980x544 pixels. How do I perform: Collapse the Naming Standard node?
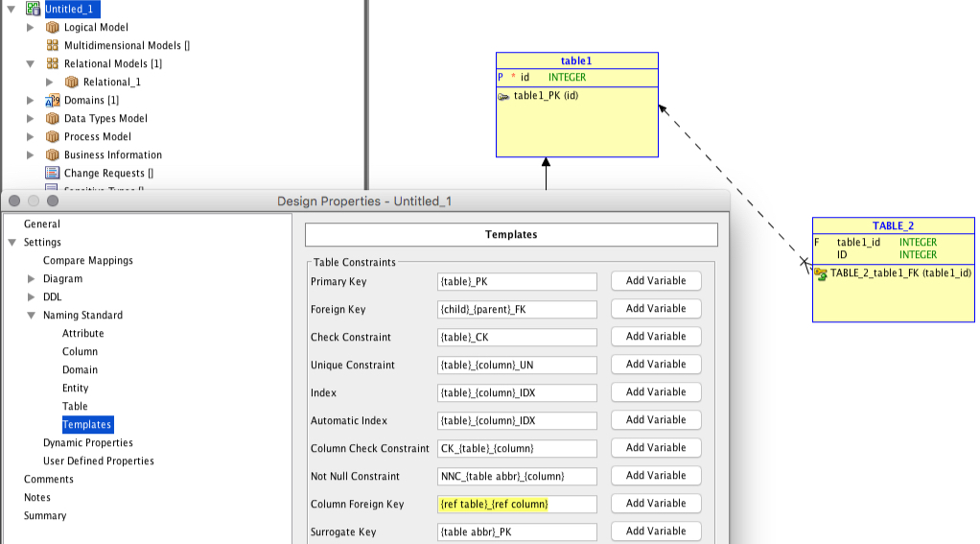[32, 315]
